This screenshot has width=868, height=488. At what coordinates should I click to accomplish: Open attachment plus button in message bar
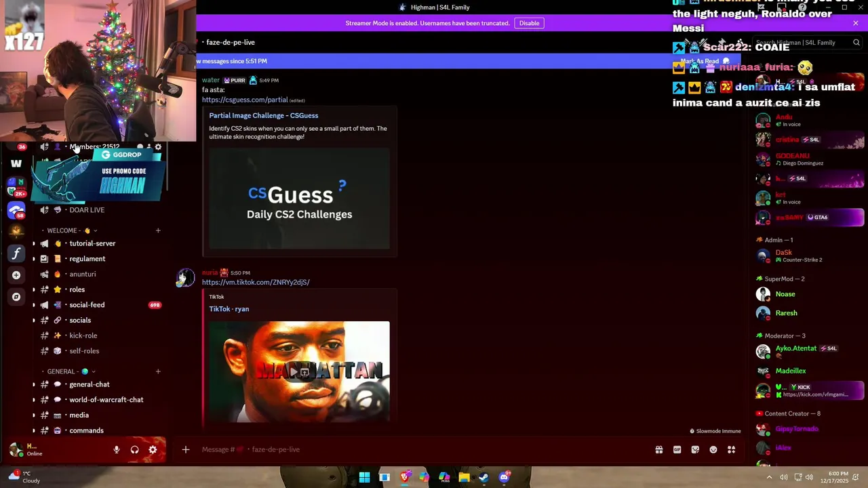[185, 449]
